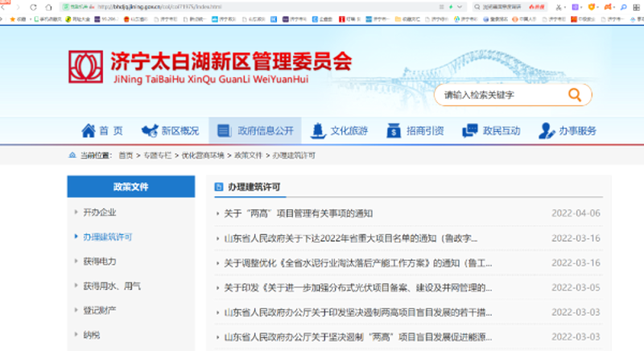The width and height of the screenshot is (644, 351).
Task: Open 山东省人民政府办公厅关于坚决遏制"两高"项目盲目发展促进能源 notice
Action: (357, 337)
